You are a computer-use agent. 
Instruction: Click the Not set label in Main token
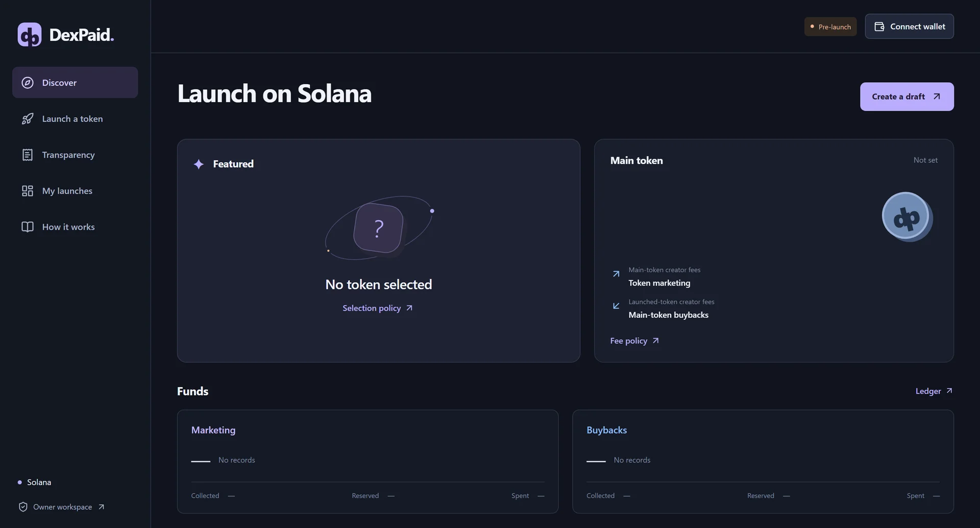[x=925, y=160]
